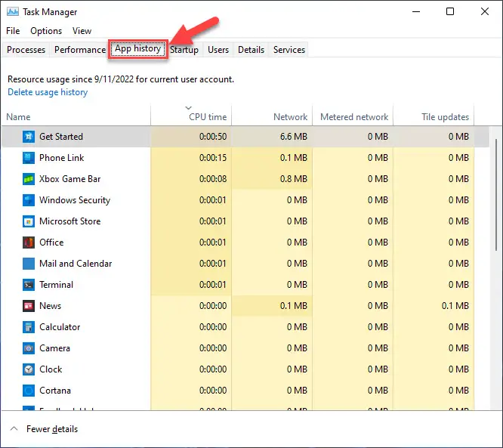Viewport: 503px width, 448px height.
Task: Click the Windows Security shield icon
Action: 28,200
